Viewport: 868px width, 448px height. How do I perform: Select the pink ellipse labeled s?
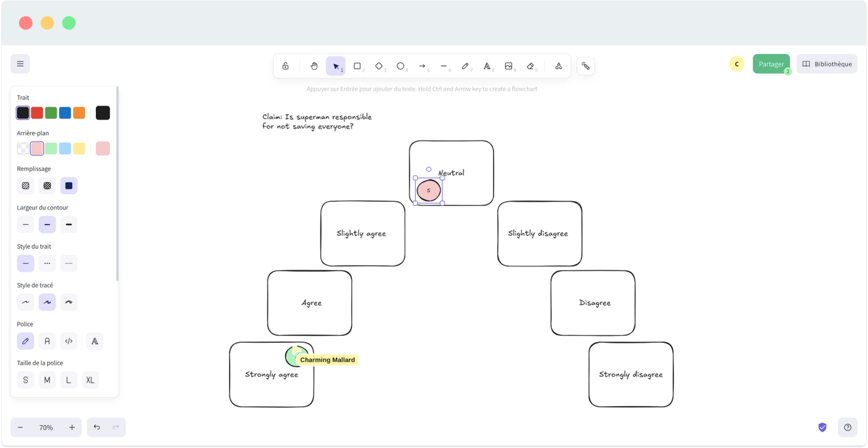[429, 190]
